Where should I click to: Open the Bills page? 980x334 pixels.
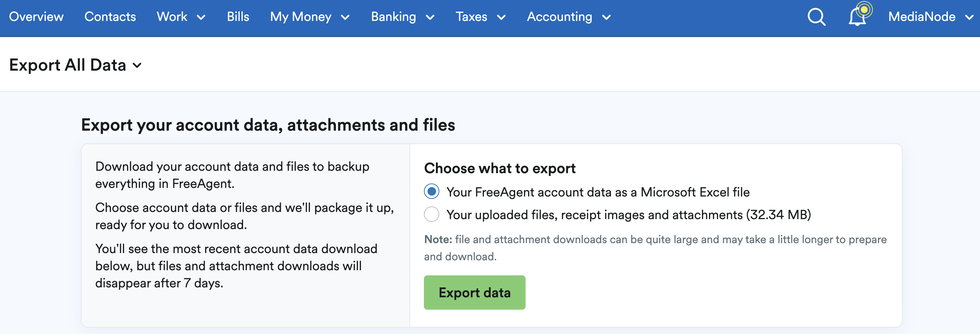(238, 17)
